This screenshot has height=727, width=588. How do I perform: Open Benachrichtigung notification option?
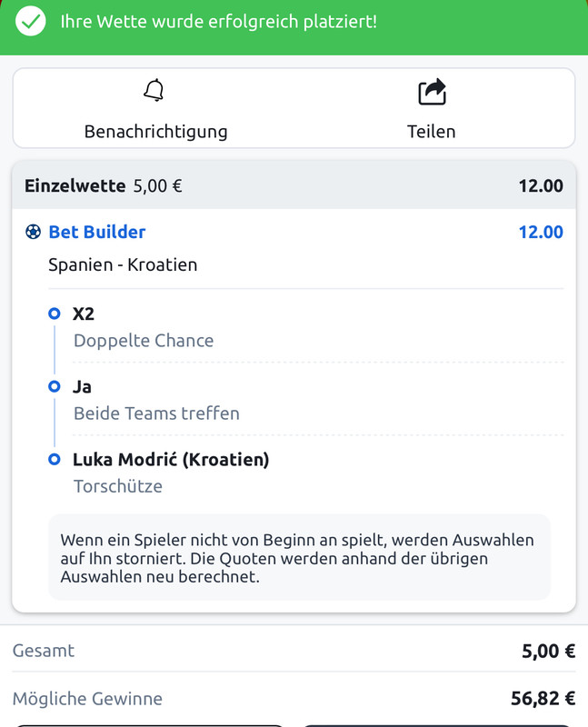pos(155,131)
